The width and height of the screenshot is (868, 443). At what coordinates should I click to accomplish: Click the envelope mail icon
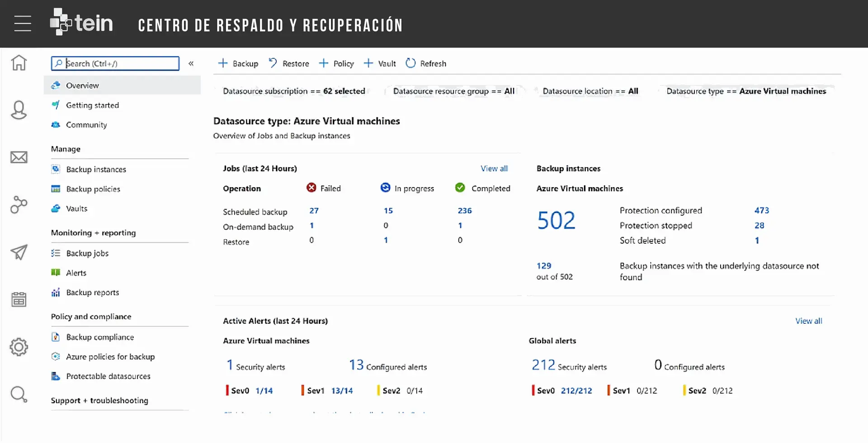point(19,157)
